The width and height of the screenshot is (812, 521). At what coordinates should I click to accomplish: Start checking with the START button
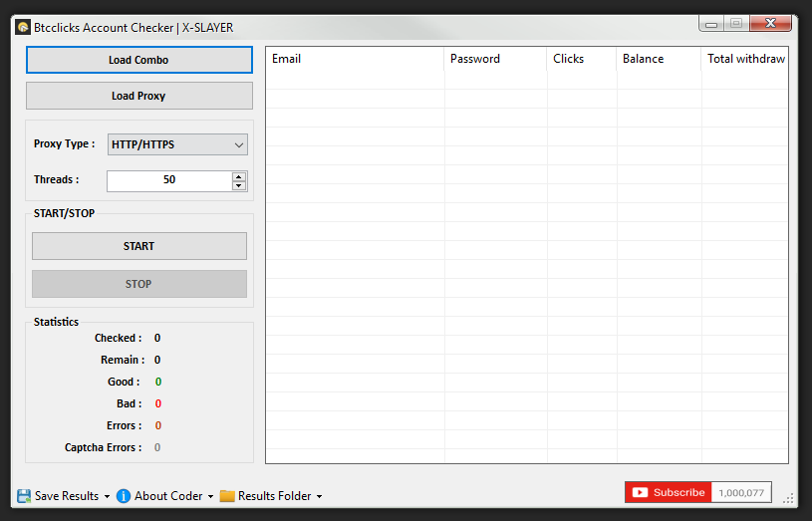(x=139, y=246)
